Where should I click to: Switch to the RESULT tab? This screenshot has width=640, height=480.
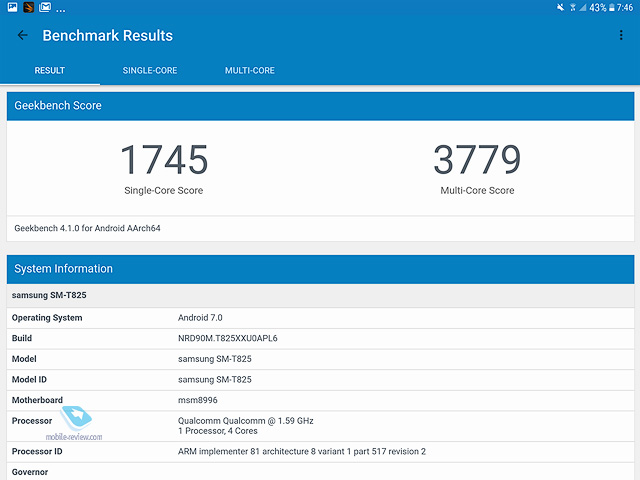50,70
